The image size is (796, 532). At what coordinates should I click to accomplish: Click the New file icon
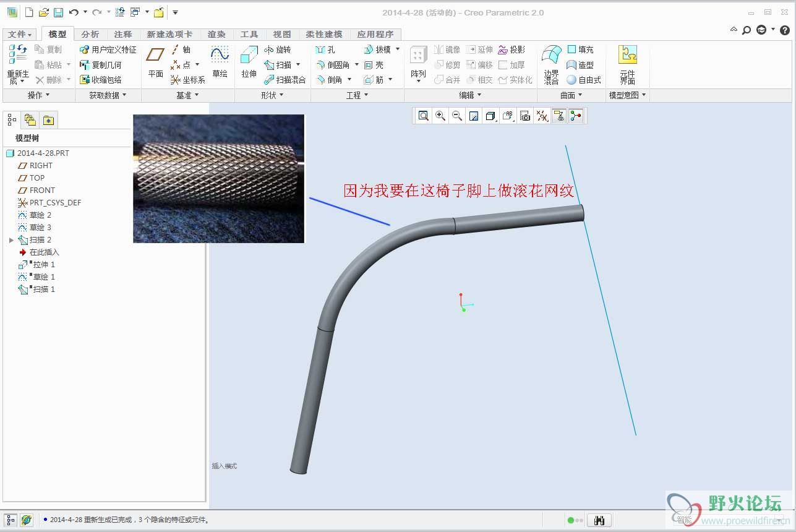click(29, 12)
